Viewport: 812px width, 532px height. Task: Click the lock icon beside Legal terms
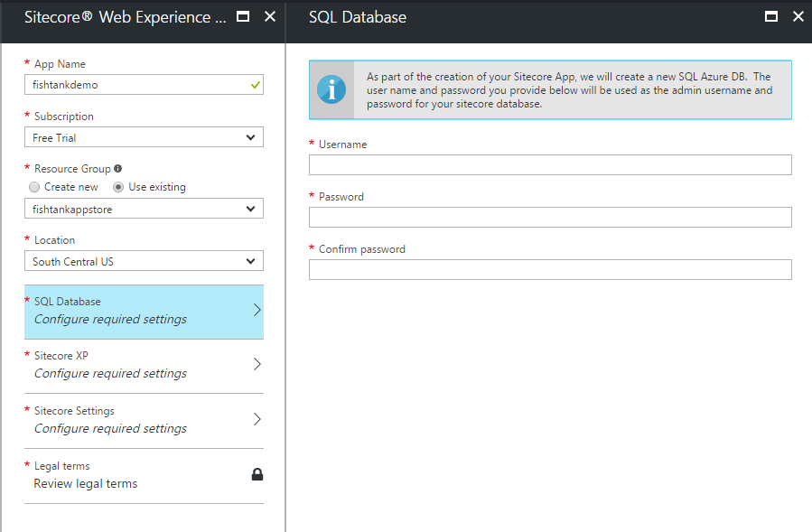pyautogui.click(x=257, y=474)
